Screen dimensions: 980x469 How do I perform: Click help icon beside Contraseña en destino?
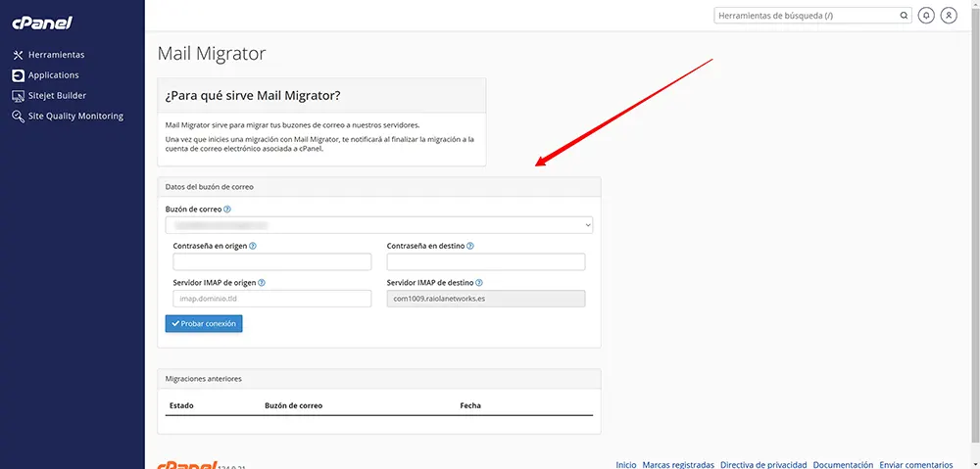click(471, 247)
